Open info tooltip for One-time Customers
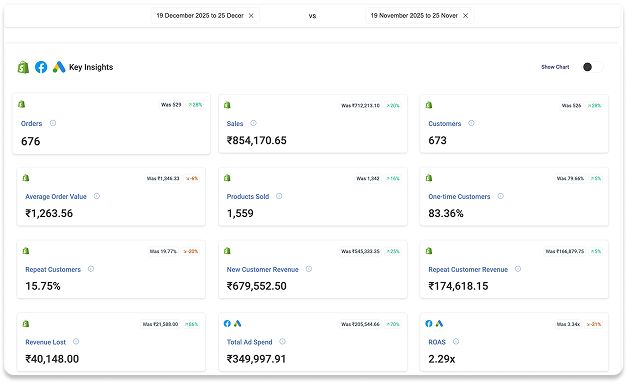The height and width of the screenshot is (383, 627). (x=501, y=196)
